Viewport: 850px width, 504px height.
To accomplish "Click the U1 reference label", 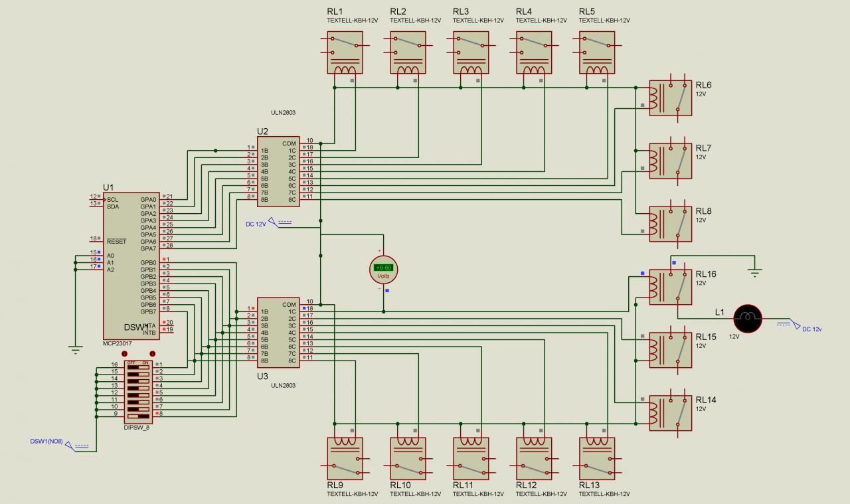I will point(109,187).
